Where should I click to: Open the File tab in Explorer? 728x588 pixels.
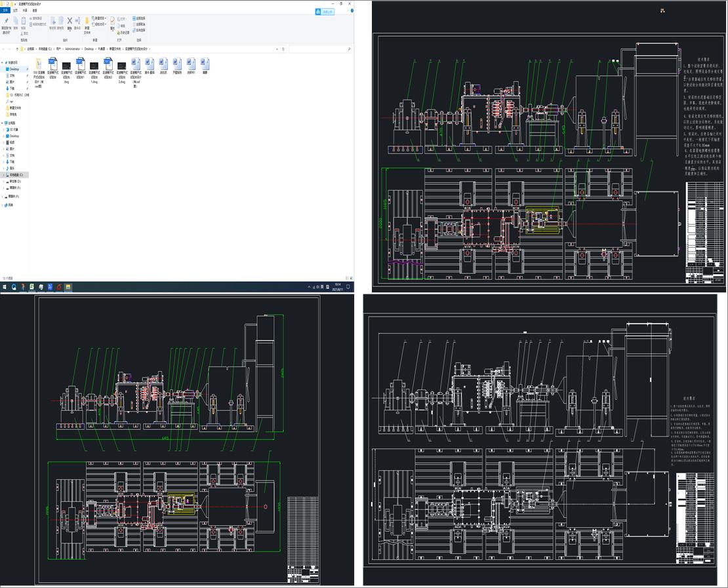[x=5, y=10]
